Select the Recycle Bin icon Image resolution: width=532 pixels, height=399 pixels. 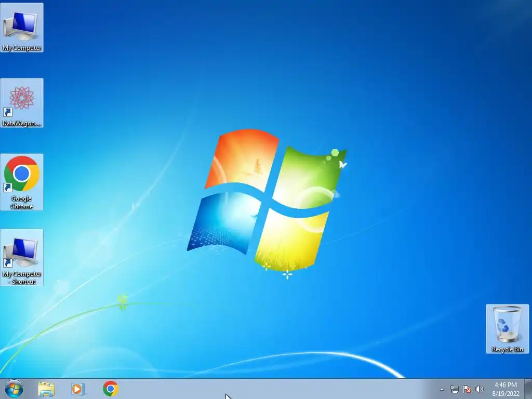pos(507,329)
